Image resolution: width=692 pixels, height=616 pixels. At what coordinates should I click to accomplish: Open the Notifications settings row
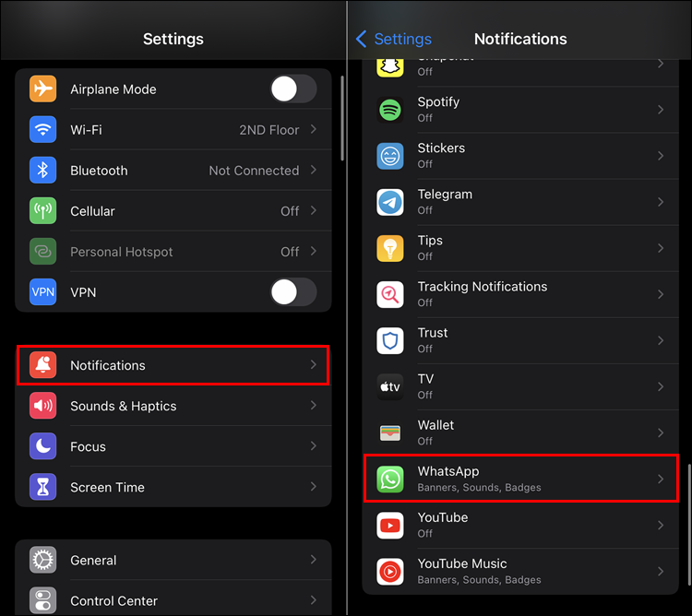click(173, 364)
